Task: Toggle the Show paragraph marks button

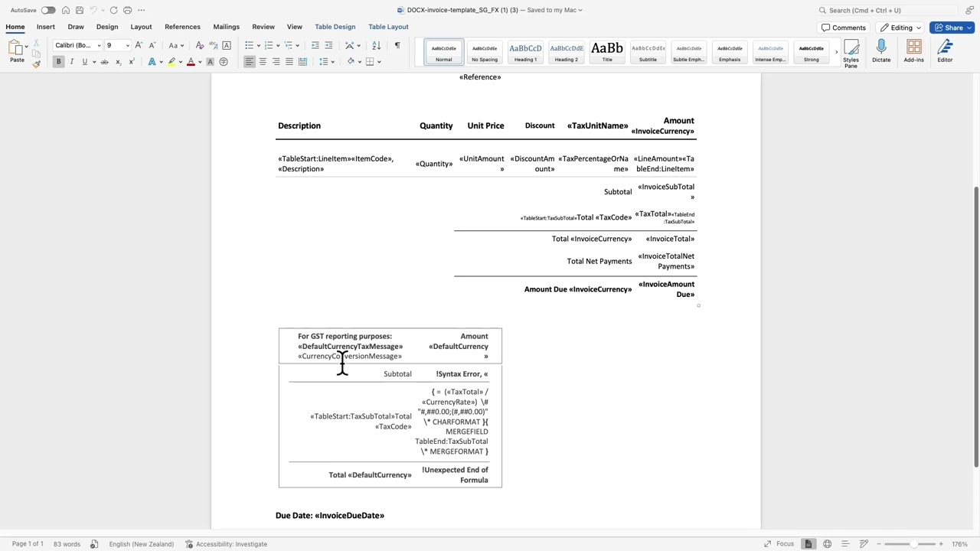Action: coord(397,45)
